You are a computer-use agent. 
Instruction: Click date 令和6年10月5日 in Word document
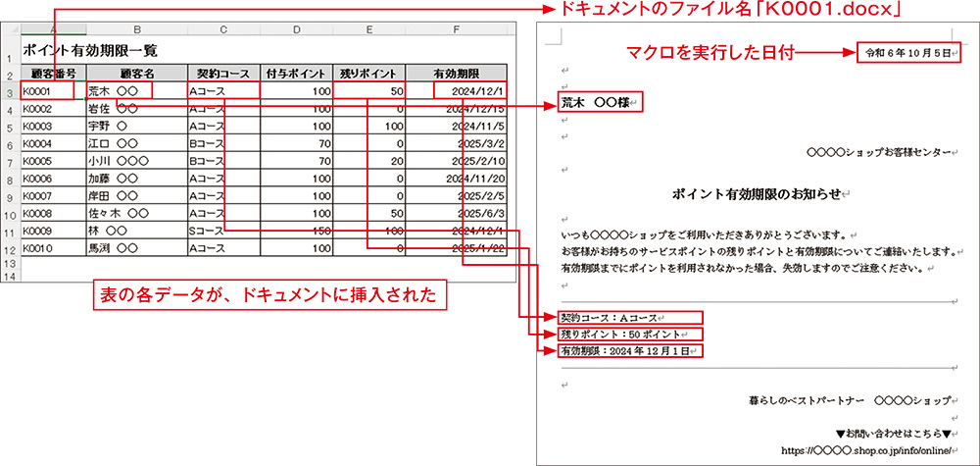[907, 54]
